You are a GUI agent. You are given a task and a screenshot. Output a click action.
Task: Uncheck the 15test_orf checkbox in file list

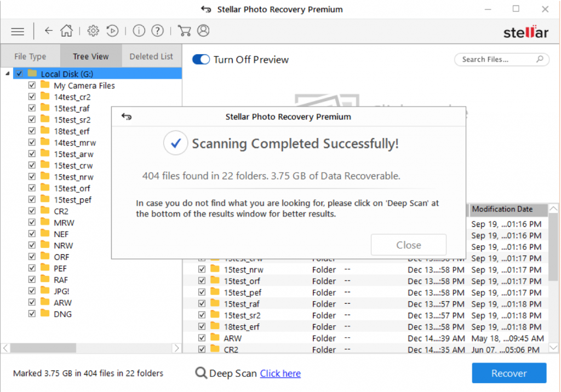pyautogui.click(x=202, y=281)
